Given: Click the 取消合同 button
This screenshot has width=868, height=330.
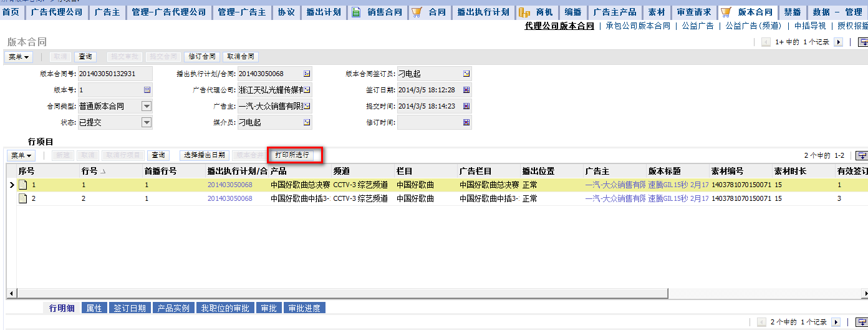Looking at the screenshot, I should click(241, 57).
